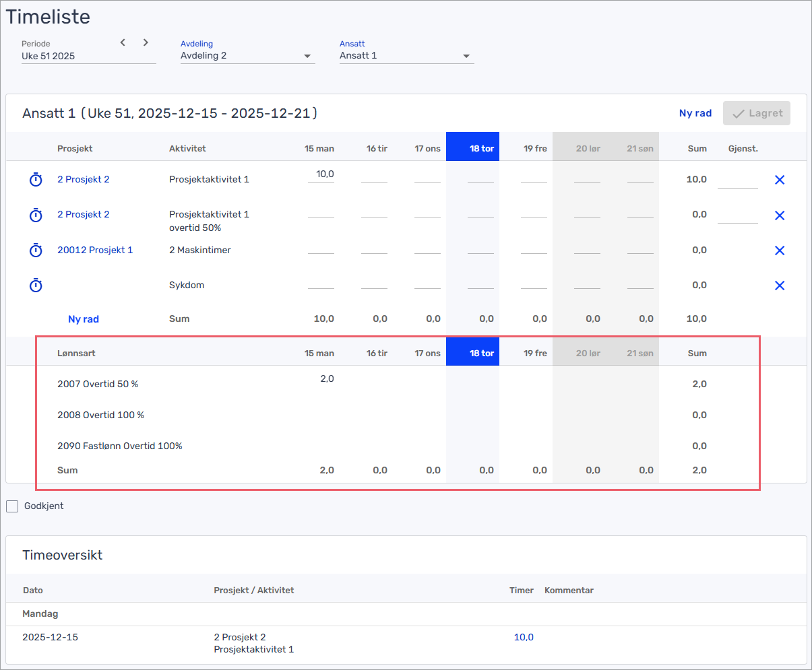This screenshot has width=812, height=670.
Task: Click stopwatch icon on Sykdom row
Action: point(36,286)
